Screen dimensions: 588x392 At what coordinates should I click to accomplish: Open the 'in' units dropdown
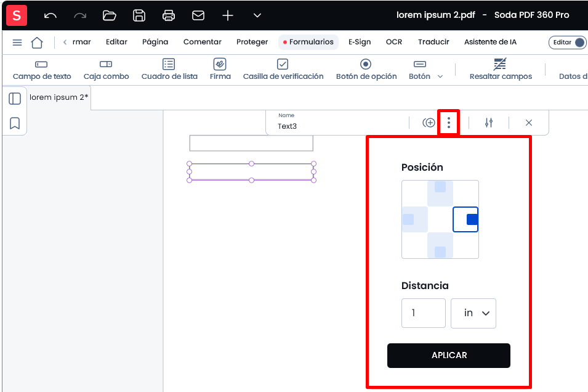pos(473,313)
